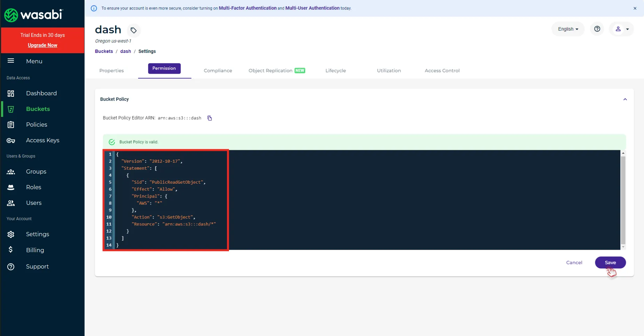
Task: Follow the Multi-Factor Authentication link
Action: click(248, 8)
